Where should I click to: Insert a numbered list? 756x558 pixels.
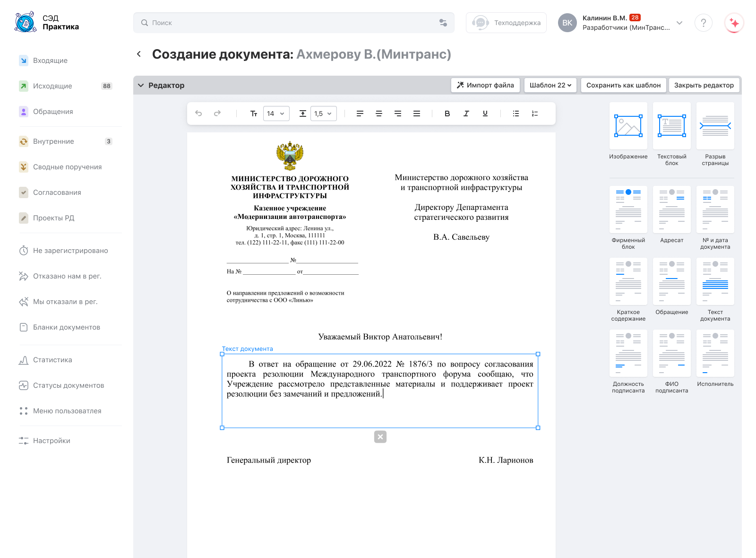click(535, 113)
